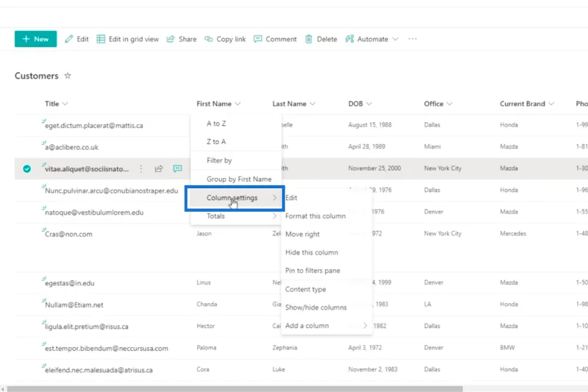The height and width of the screenshot is (392, 588).
Task: Open row actions ellipsis for vitae.aliquet row
Action: (141, 169)
